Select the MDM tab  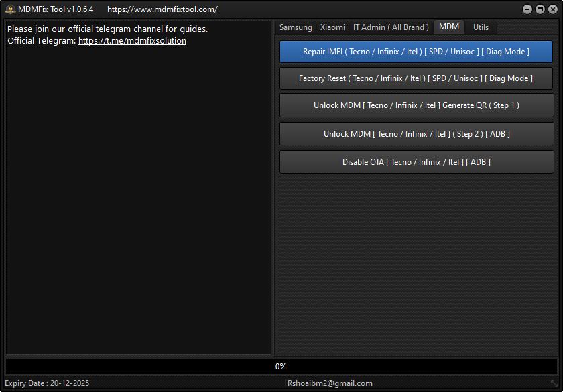tap(448, 27)
